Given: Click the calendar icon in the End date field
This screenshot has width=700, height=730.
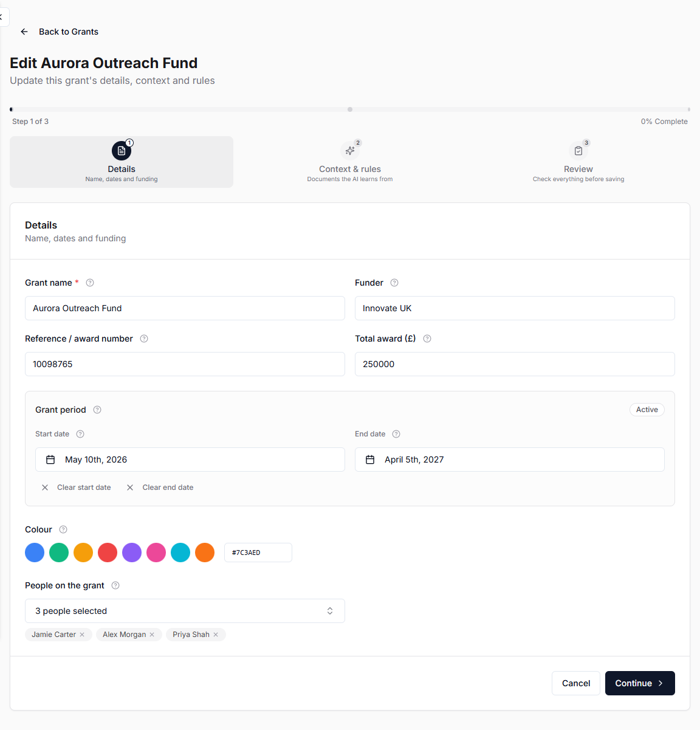Looking at the screenshot, I should [x=370, y=460].
